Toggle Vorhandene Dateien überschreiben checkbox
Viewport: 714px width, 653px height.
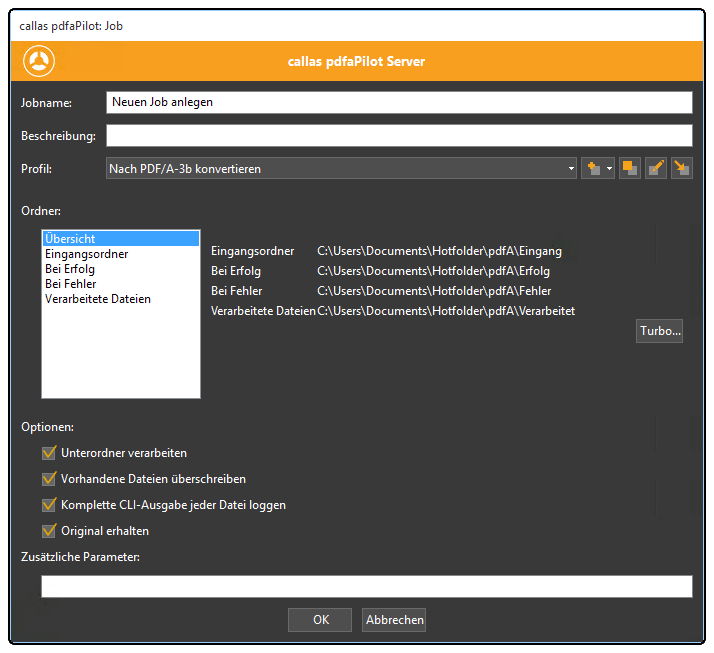coord(49,479)
